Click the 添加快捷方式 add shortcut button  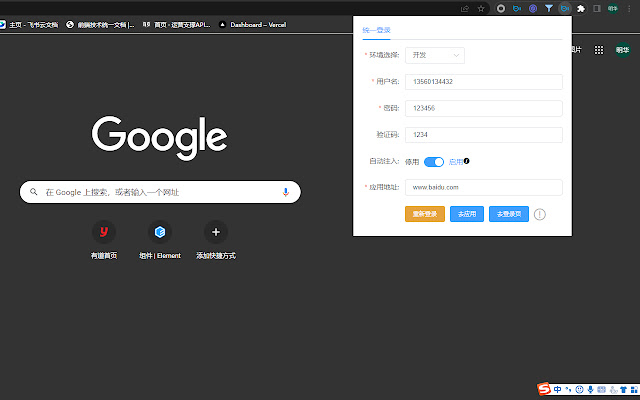[216, 240]
